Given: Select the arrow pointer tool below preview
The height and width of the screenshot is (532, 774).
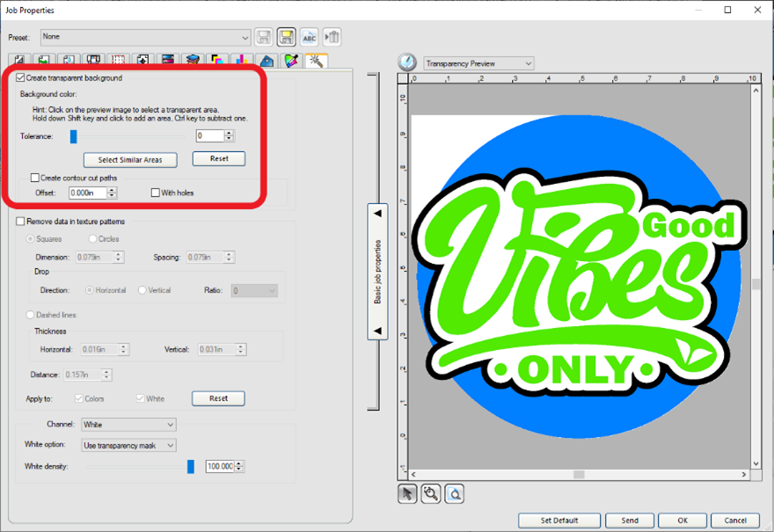Looking at the screenshot, I should click(x=407, y=494).
